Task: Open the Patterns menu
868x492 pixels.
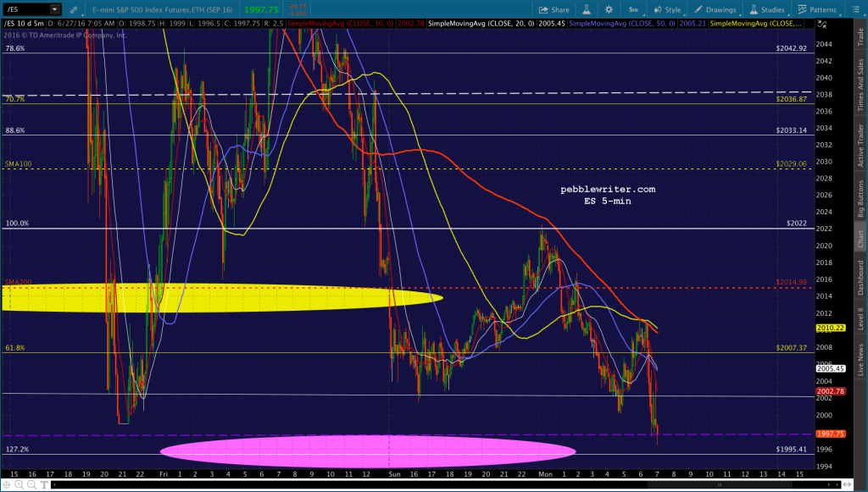Action: [817, 9]
